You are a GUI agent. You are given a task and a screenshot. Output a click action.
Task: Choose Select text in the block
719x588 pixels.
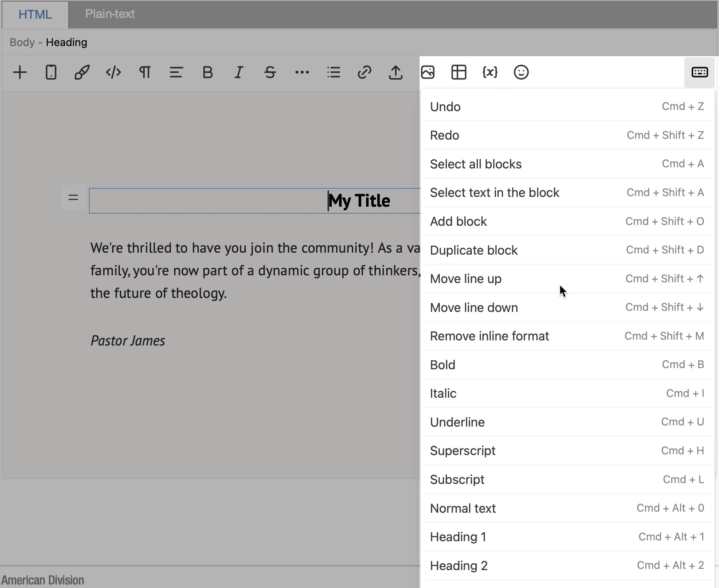point(568,193)
